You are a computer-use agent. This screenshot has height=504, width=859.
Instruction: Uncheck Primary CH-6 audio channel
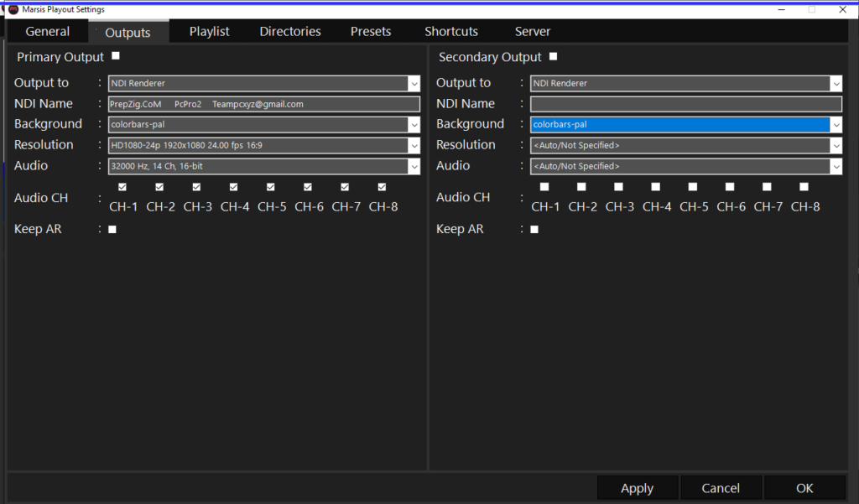point(308,187)
